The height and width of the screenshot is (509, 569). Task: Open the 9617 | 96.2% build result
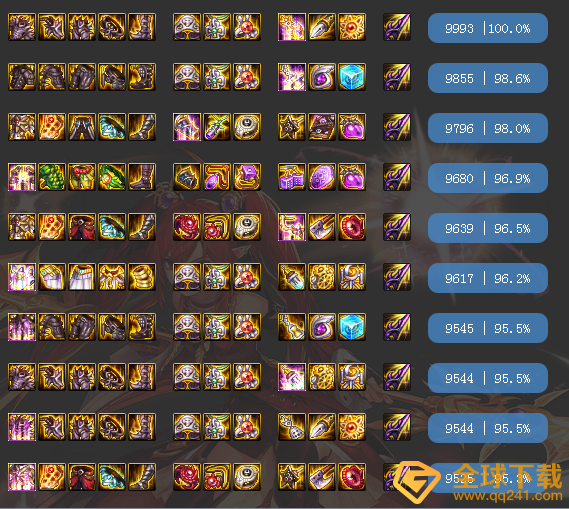point(488,278)
